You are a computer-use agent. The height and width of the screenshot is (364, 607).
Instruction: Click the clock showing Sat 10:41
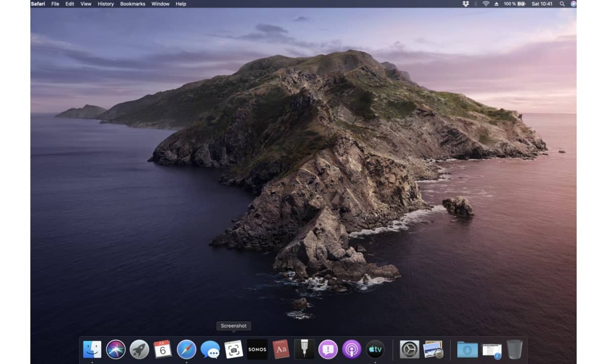542,4
